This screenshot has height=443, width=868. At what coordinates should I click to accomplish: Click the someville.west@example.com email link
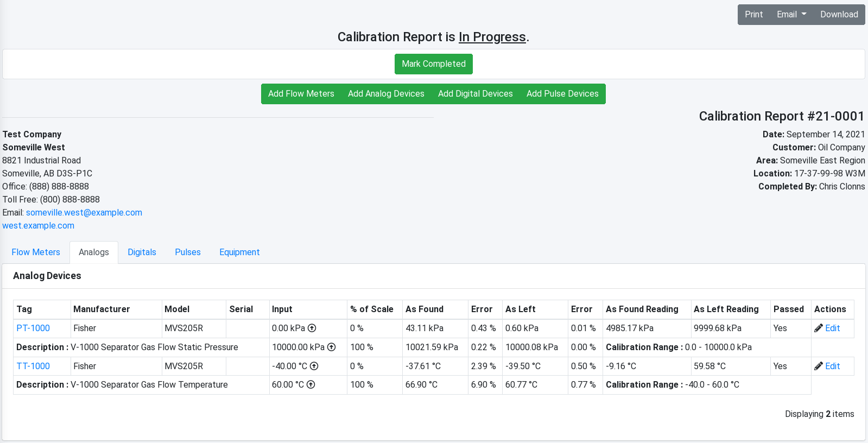84,213
